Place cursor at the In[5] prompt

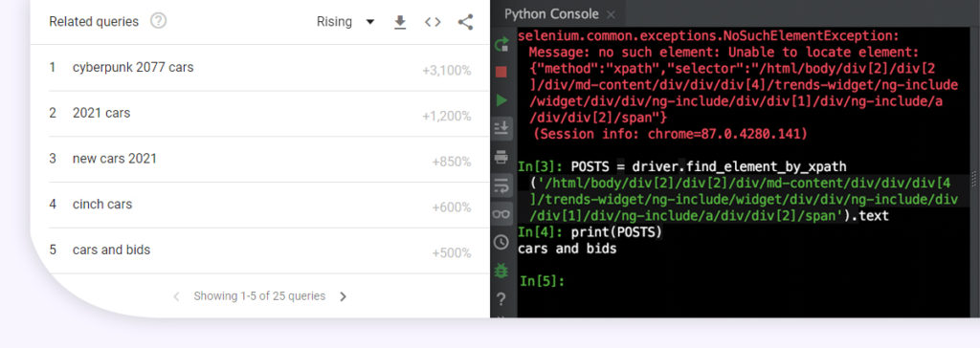(x=543, y=281)
